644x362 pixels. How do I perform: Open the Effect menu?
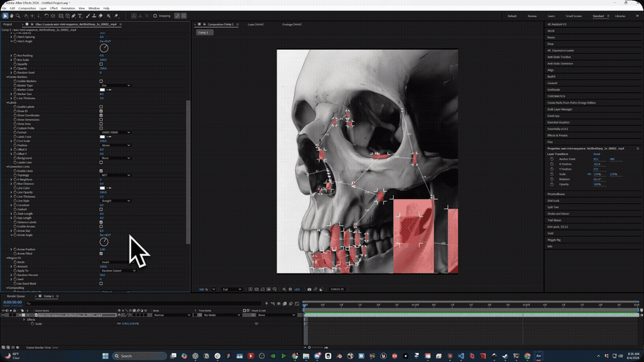(x=54, y=8)
